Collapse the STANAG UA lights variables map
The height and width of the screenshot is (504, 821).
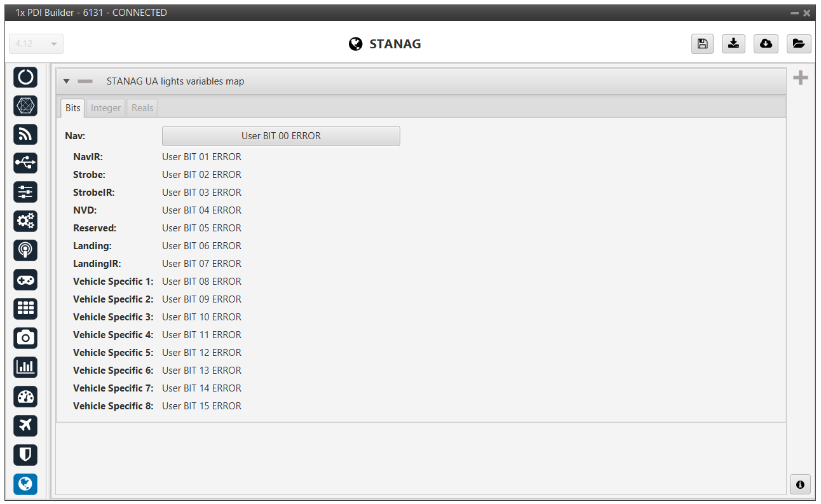tap(66, 81)
